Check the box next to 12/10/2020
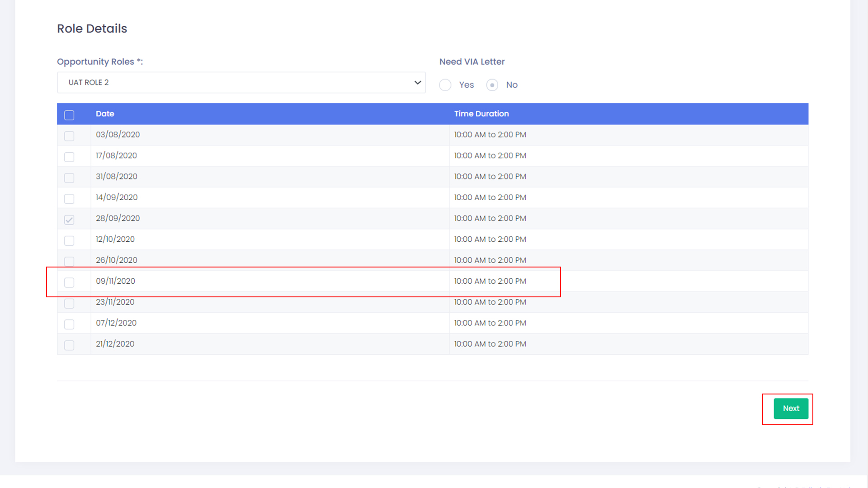 pos(69,241)
